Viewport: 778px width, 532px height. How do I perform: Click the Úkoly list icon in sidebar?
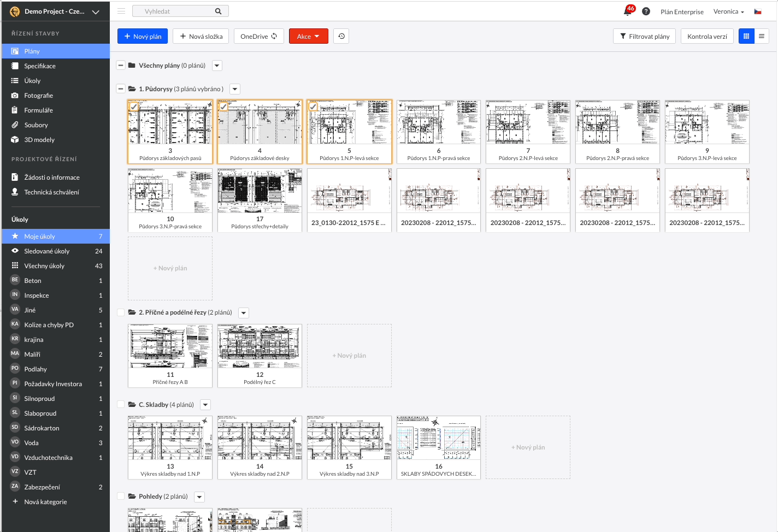15,80
